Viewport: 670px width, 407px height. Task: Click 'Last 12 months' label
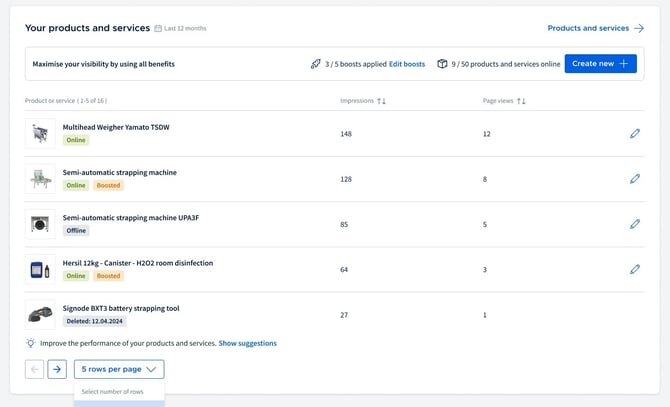click(185, 28)
